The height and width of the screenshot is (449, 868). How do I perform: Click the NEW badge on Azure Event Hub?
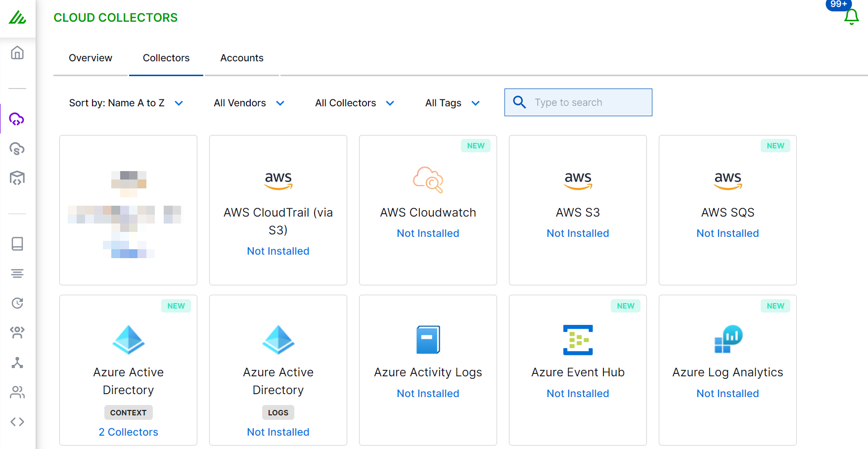626,306
